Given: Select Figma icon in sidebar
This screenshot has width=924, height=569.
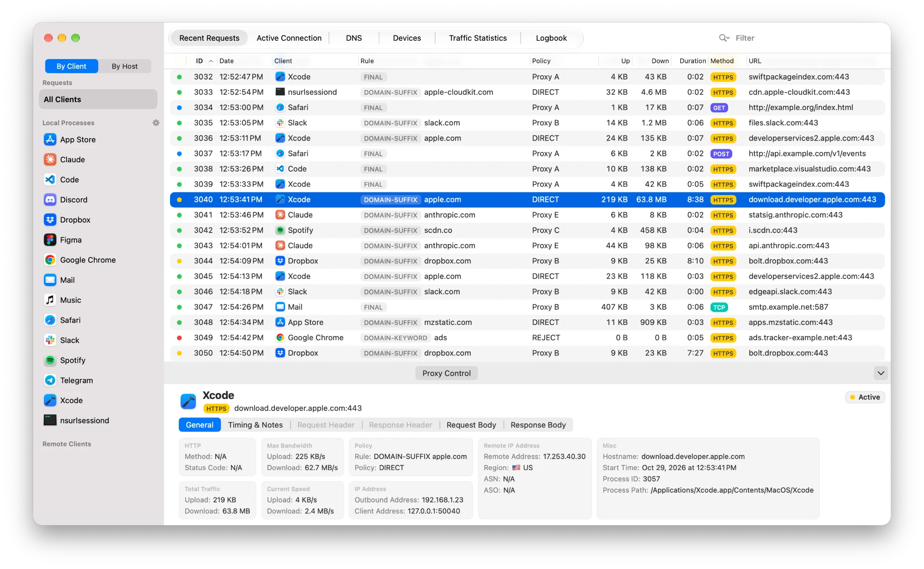Looking at the screenshot, I should pos(50,240).
